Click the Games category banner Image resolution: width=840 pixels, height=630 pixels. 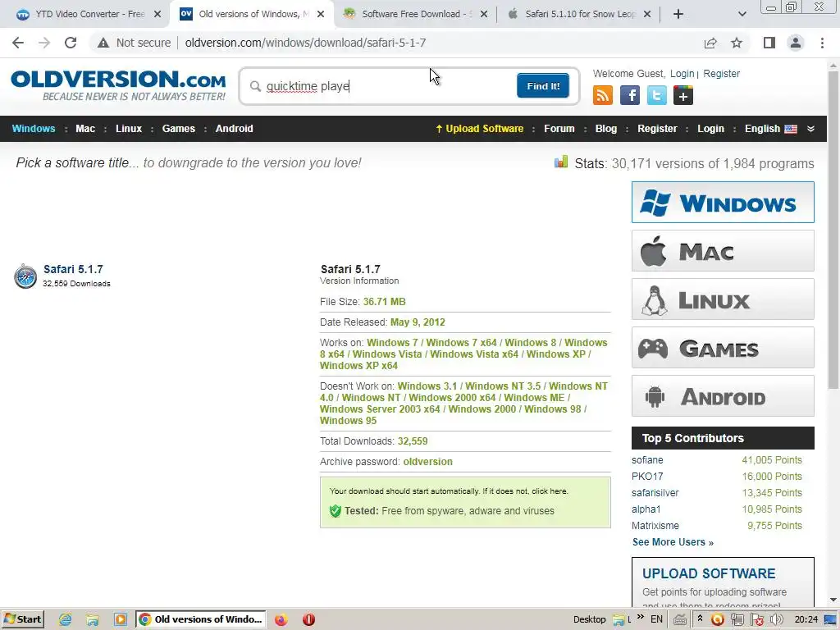(x=723, y=348)
